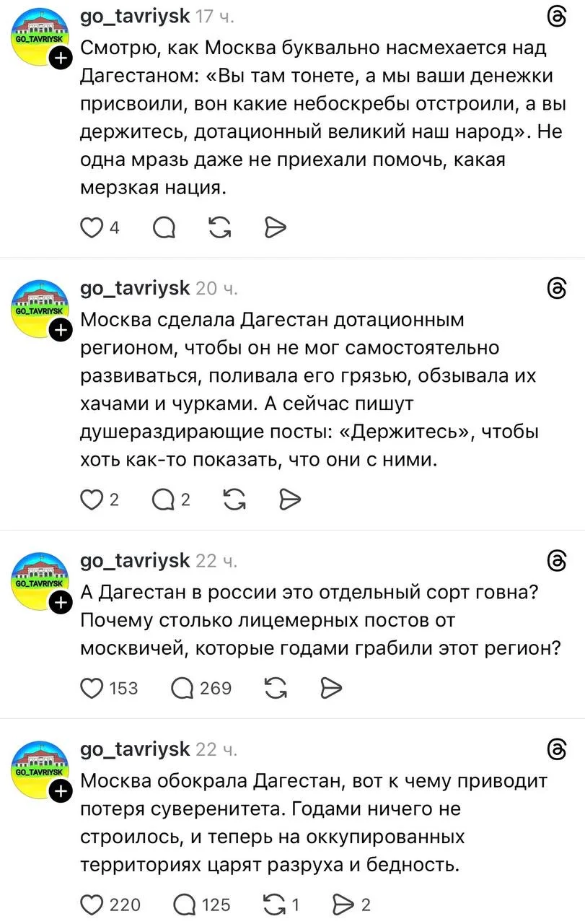Viewport: 585px width, 924px height.
Task: Like the post with 220 likes
Action: click(92, 904)
